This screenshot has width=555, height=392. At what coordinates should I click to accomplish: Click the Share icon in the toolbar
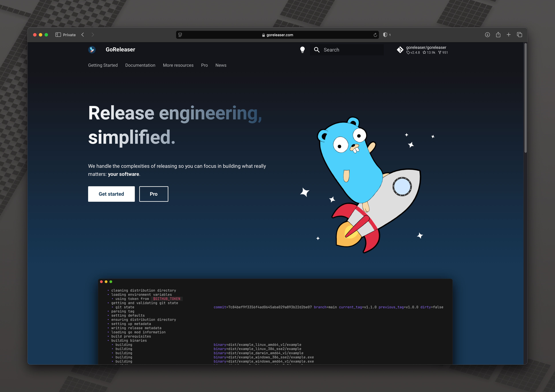tap(498, 35)
